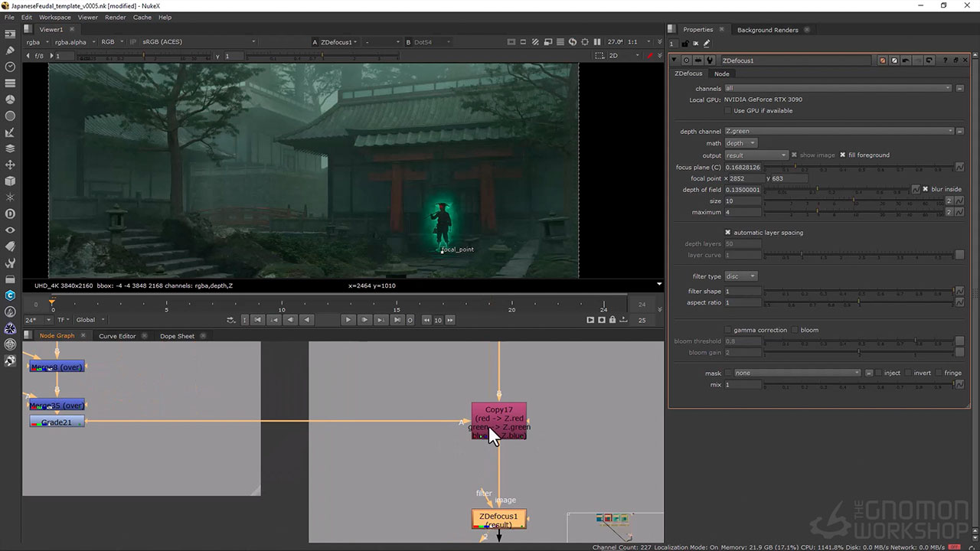Screen dimensions: 980x551
Task: Click the Grade21 node
Action: click(x=57, y=422)
